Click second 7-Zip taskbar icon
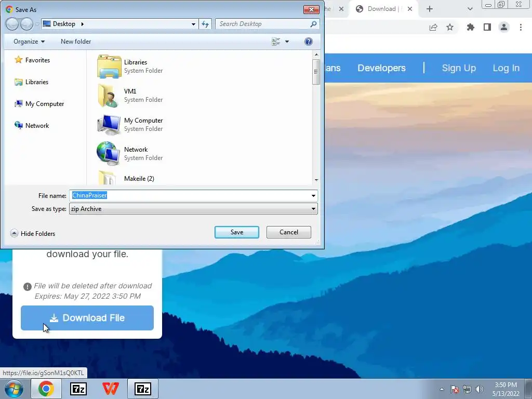532x399 pixels. (143, 389)
